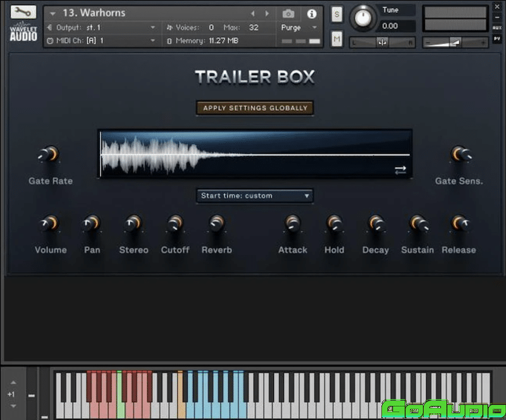506x420 pixels.
Task: Click the 13. Warhorns instrument title
Action: pos(94,13)
